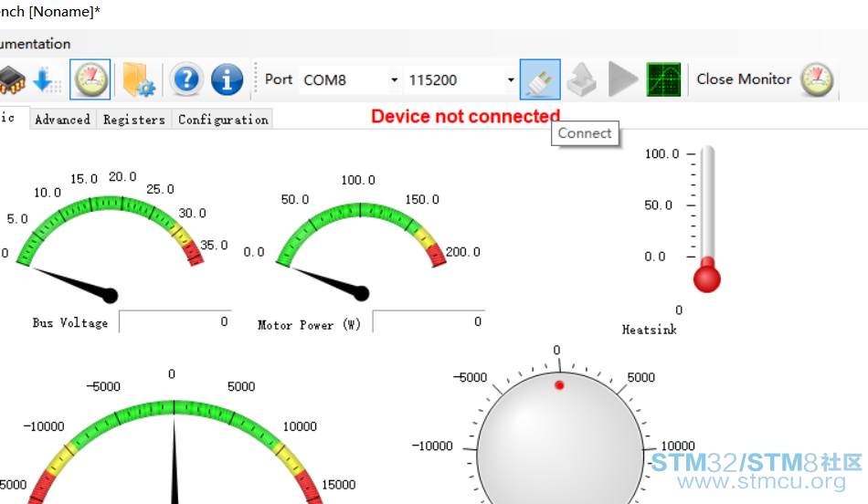Screen dimensions: 868x504
Task: Click the chip/microcontroller icon in toolbar
Action: 12,79
